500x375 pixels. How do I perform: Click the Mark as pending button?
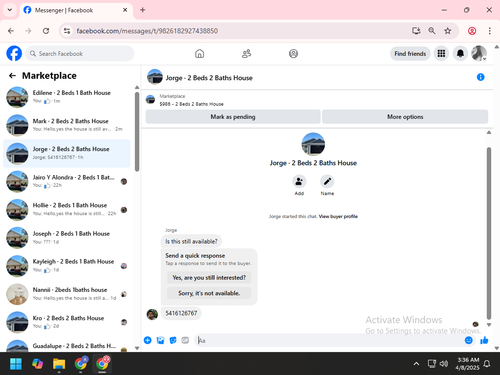233,117
